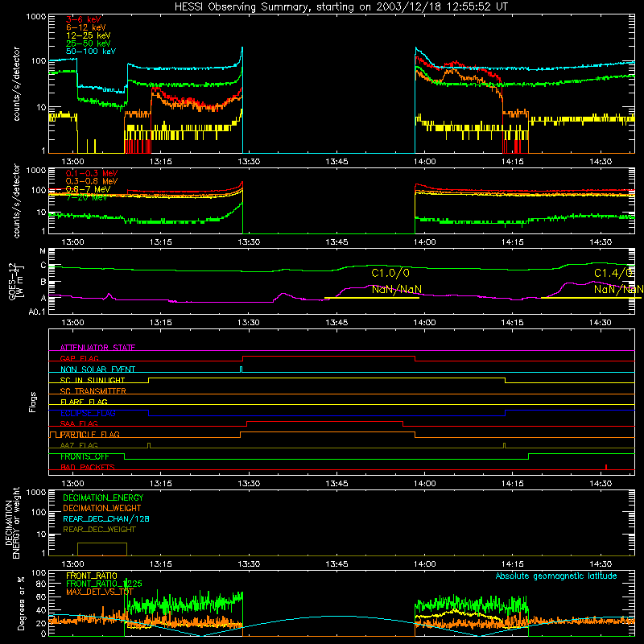Screen dimensions: 644x644
Task: Click the 0.3-0.8 MeV legend label
Action: [92, 181]
